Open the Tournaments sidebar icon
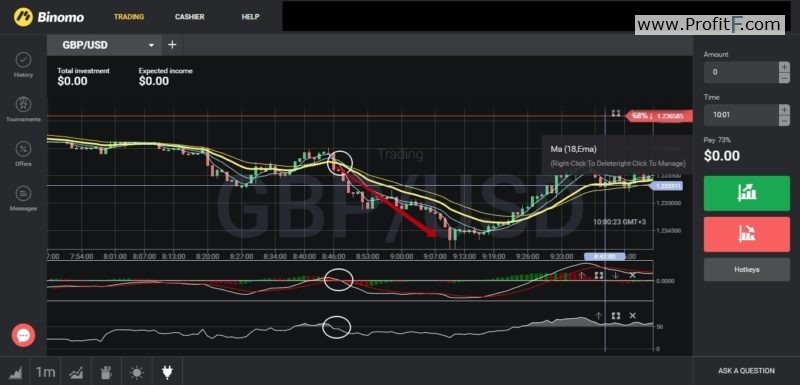The width and height of the screenshot is (800, 385). (x=23, y=105)
